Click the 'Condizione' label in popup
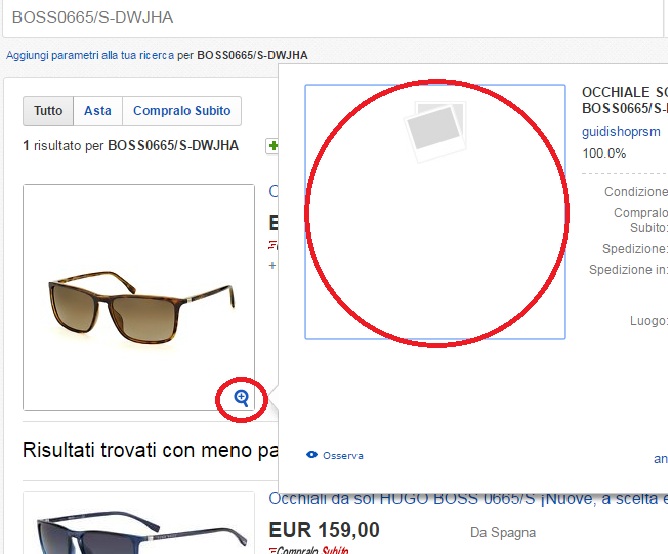Viewport: 668px width, 554px height. point(636,192)
